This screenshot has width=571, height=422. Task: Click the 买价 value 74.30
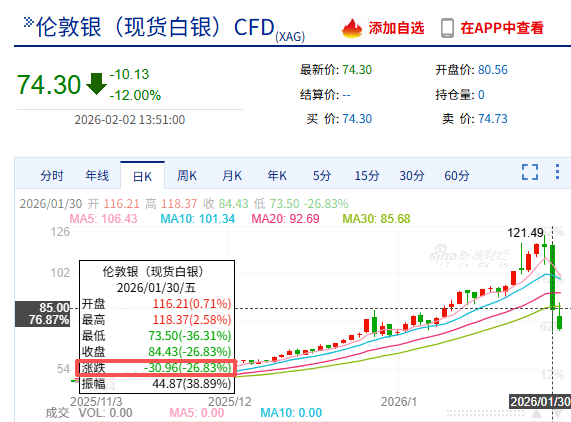tap(357, 119)
